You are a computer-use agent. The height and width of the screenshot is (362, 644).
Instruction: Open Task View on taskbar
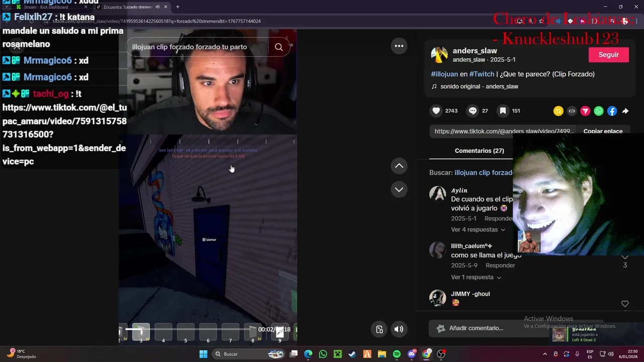click(x=294, y=354)
